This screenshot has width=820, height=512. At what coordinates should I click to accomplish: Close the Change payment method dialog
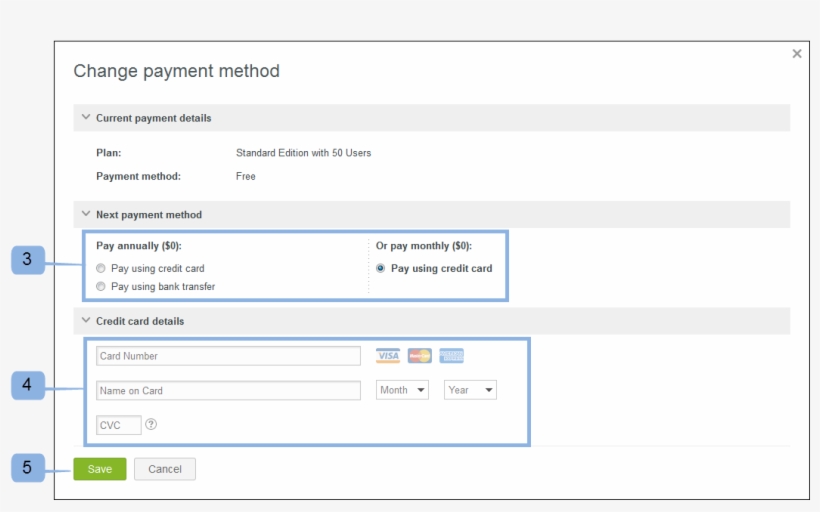click(796, 54)
